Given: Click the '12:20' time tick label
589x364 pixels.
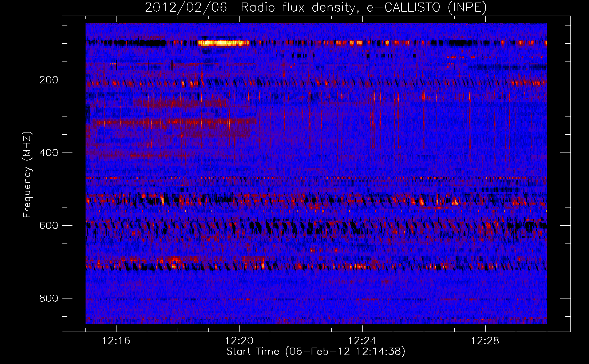Looking at the screenshot, I should [x=239, y=341].
